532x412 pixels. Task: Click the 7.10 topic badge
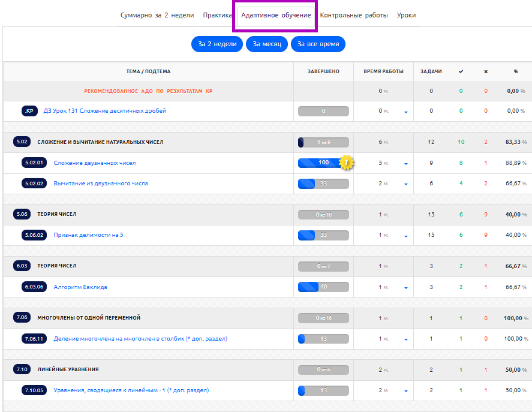(x=22, y=369)
